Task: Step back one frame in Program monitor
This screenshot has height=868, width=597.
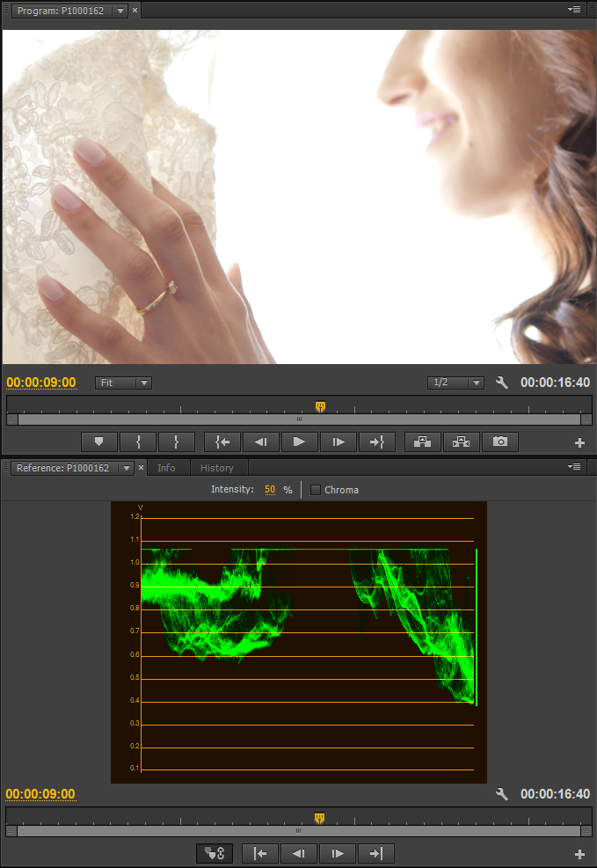Action: (x=260, y=441)
